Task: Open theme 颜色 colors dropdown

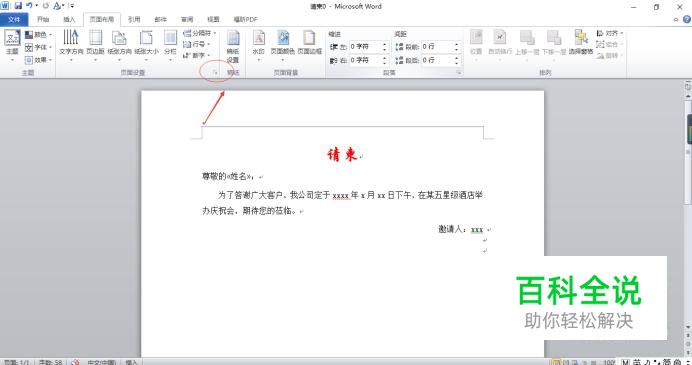Action: 38,34
